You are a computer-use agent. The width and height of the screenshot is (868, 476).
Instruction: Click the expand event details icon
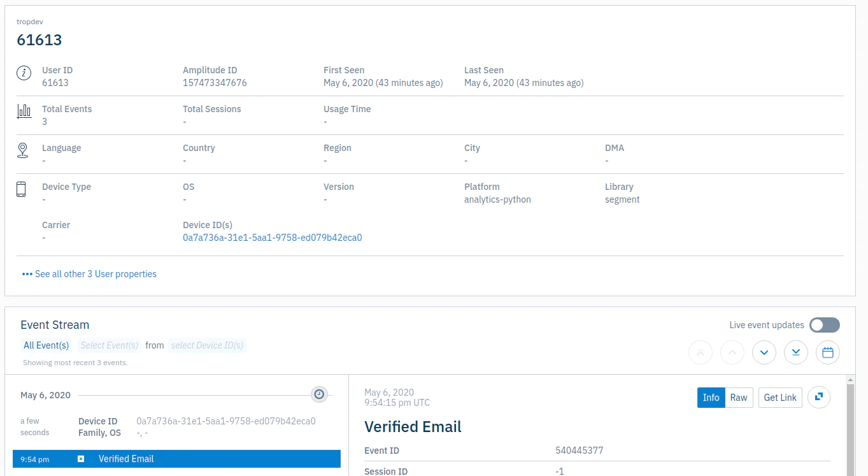tap(818, 397)
